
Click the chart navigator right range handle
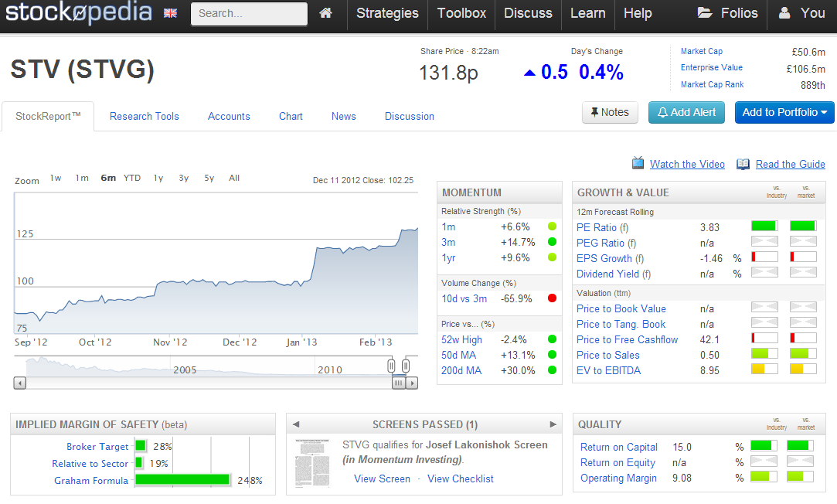[406, 366]
